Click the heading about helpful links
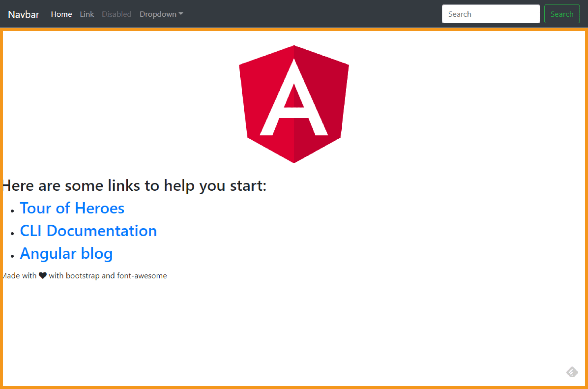This screenshot has width=588, height=389. (x=134, y=185)
